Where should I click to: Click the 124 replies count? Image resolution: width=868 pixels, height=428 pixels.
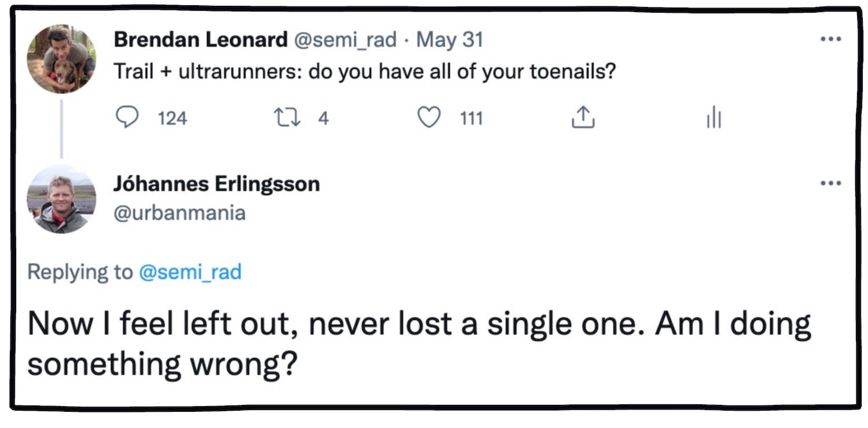click(173, 119)
